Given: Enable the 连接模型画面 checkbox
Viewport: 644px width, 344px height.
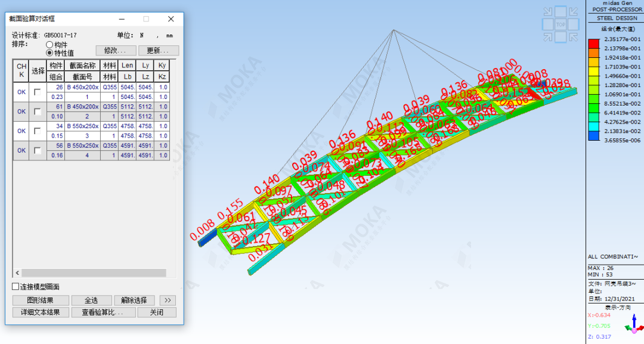Looking at the screenshot, I should click(16, 287).
